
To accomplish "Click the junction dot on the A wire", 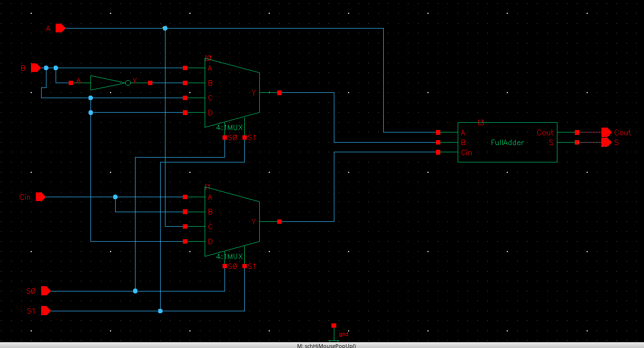I will [x=165, y=29].
